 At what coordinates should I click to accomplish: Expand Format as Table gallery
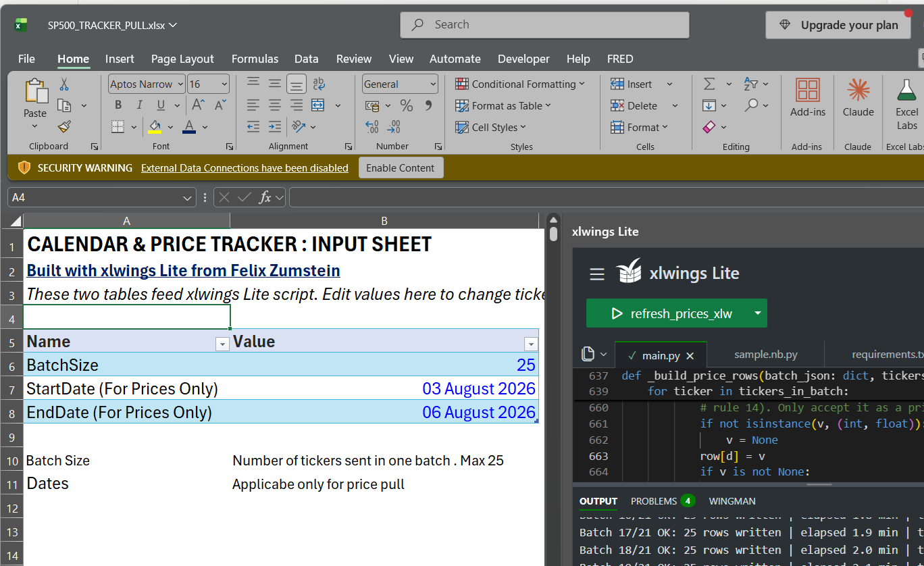[x=503, y=105]
